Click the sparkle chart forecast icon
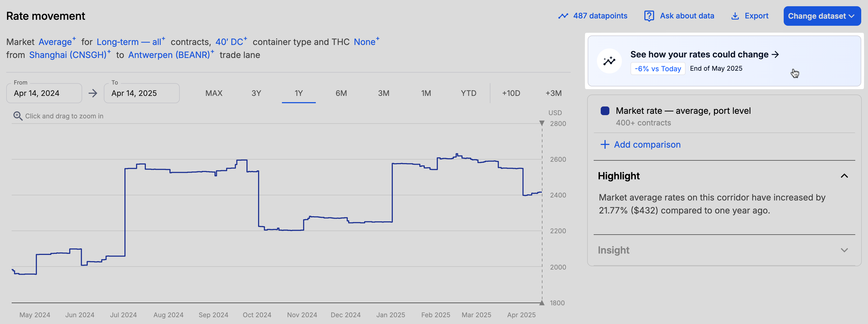This screenshot has height=324, width=868. click(x=609, y=61)
